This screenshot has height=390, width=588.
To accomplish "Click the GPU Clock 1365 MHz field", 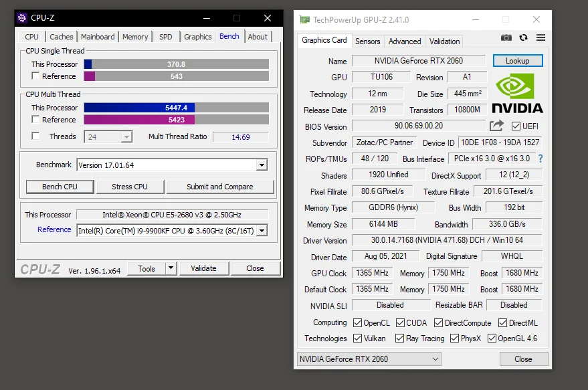I will 372,273.
